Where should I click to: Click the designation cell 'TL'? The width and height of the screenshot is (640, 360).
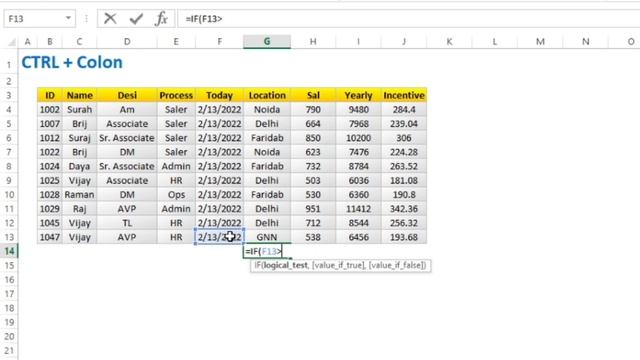click(x=127, y=223)
